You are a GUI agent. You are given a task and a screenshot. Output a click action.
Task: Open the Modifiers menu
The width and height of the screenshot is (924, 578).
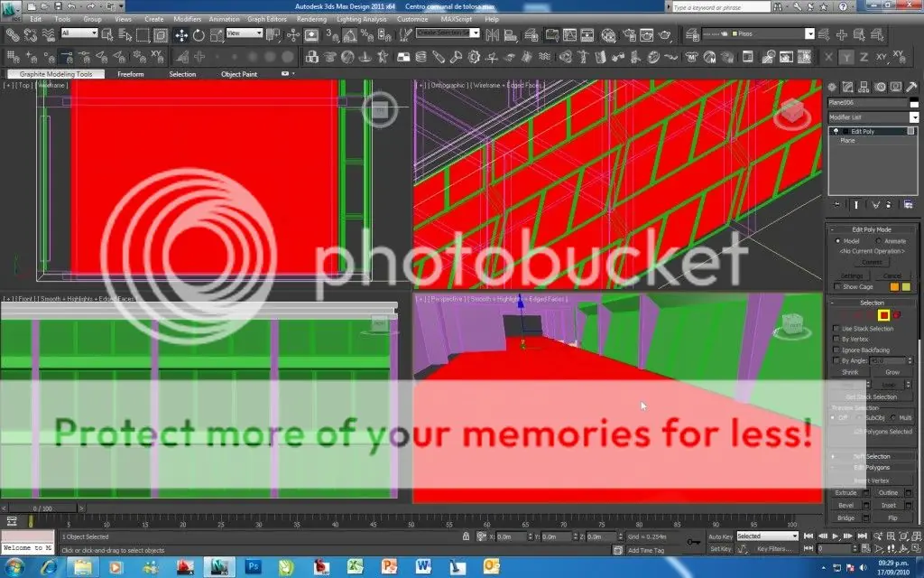click(x=187, y=19)
